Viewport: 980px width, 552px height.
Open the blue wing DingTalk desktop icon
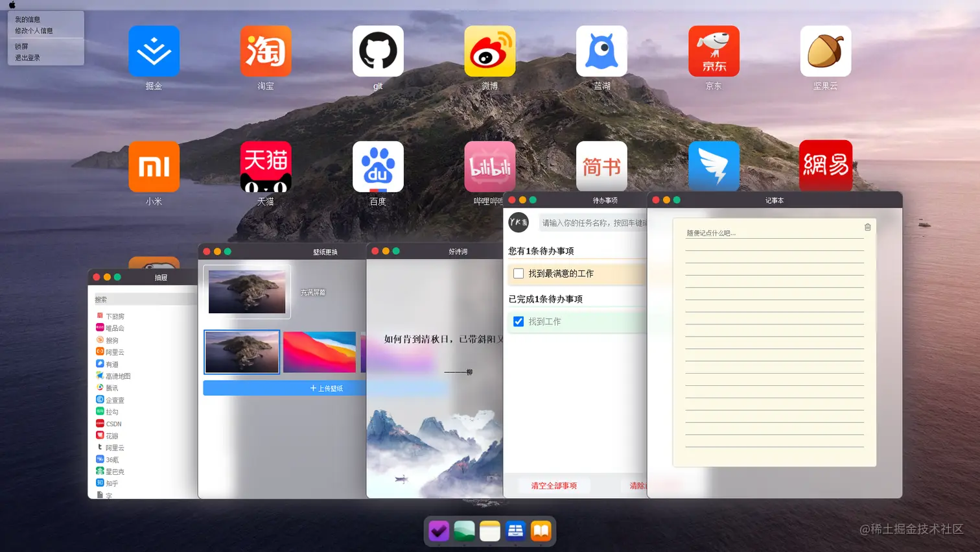(x=714, y=167)
